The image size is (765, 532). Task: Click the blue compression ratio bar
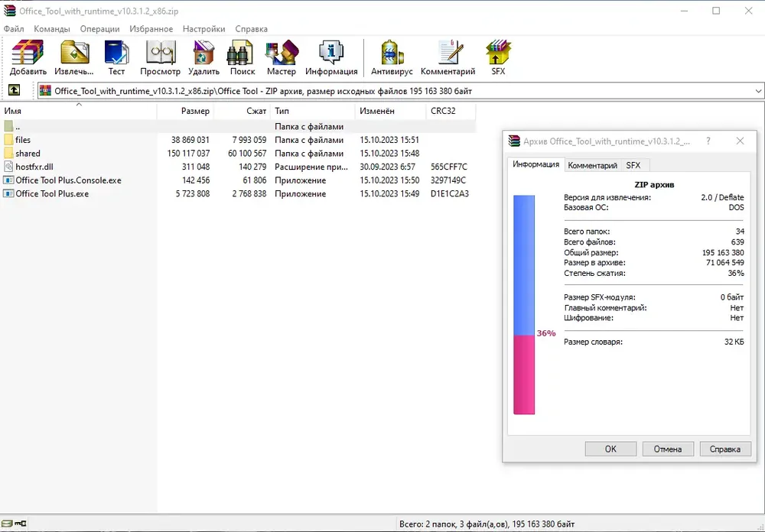click(x=524, y=265)
